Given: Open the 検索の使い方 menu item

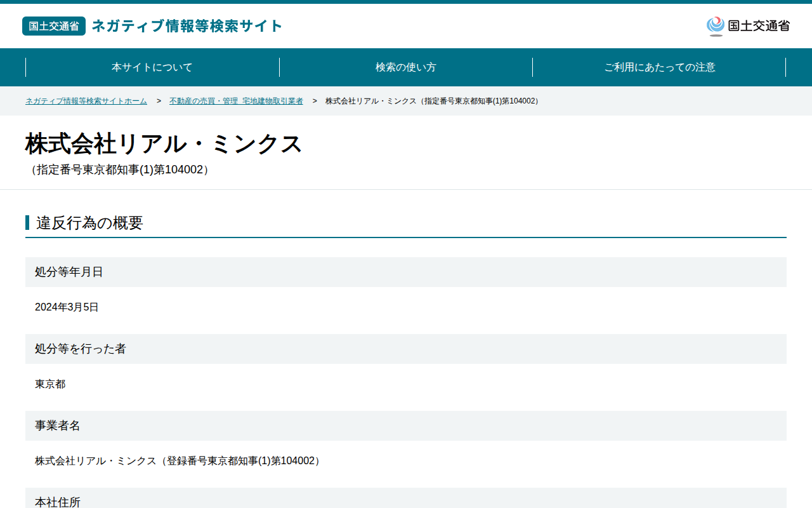Looking at the screenshot, I should (406, 67).
